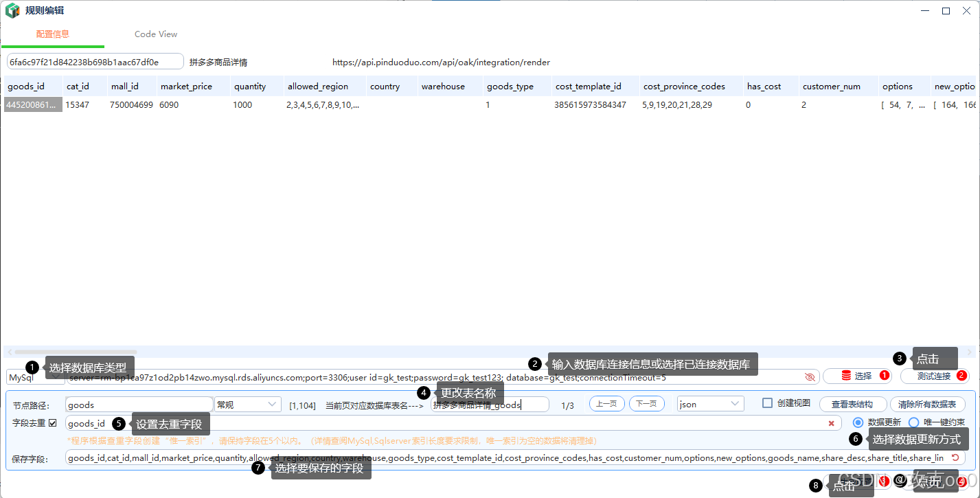The width and height of the screenshot is (980, 498).
Task: Switch to the Code View tab
Action: pos(156,34)
